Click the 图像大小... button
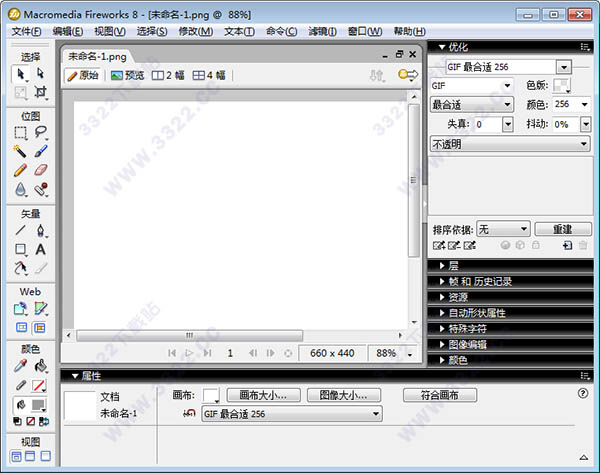 click(344, 395)
